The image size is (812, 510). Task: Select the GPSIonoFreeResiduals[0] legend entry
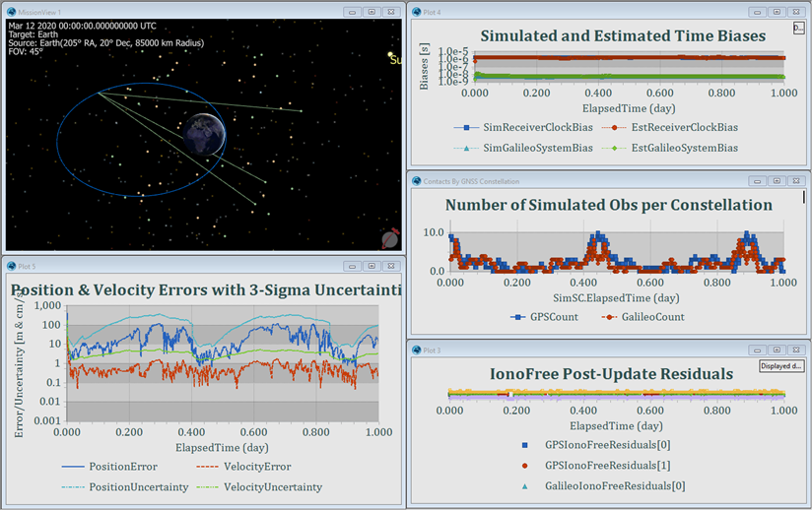(x=595, y=445)
